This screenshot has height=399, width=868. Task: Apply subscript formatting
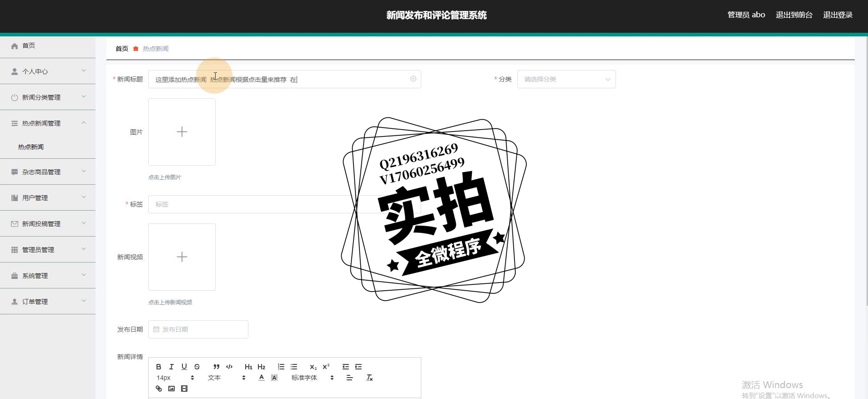click(x=313, y=367)
